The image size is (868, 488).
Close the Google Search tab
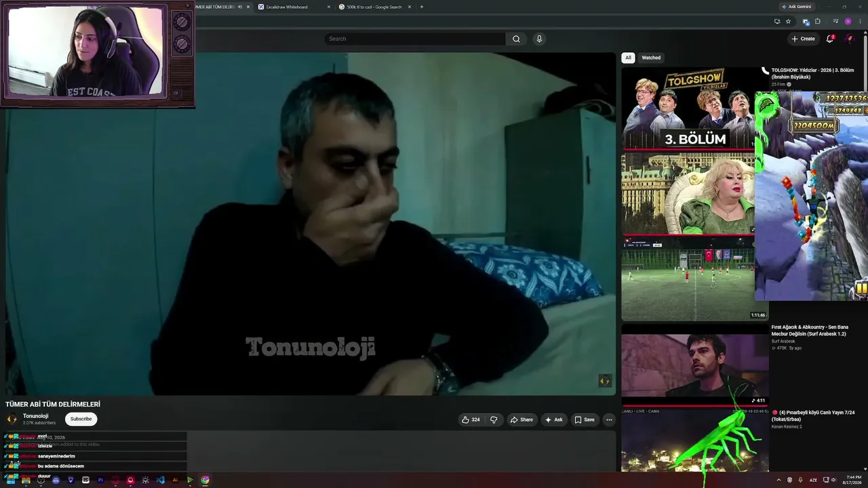tap(410, 7)
